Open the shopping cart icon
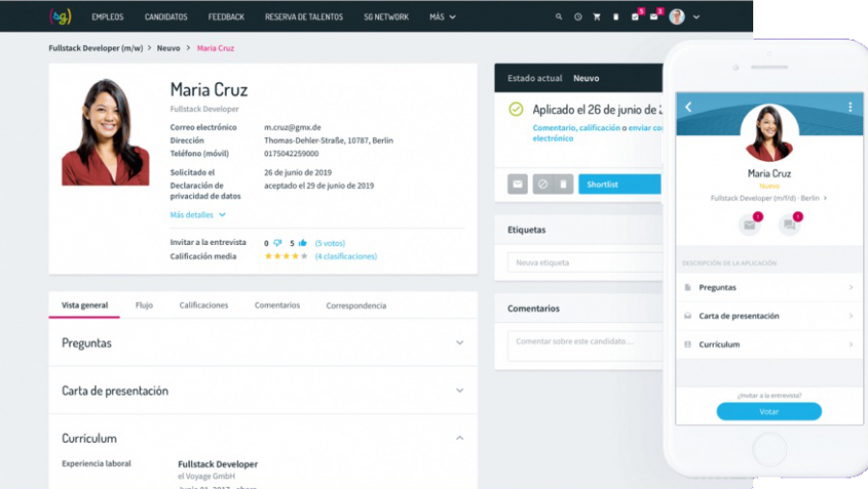Viewport: 868px width, 489px height. pos(597,17)
